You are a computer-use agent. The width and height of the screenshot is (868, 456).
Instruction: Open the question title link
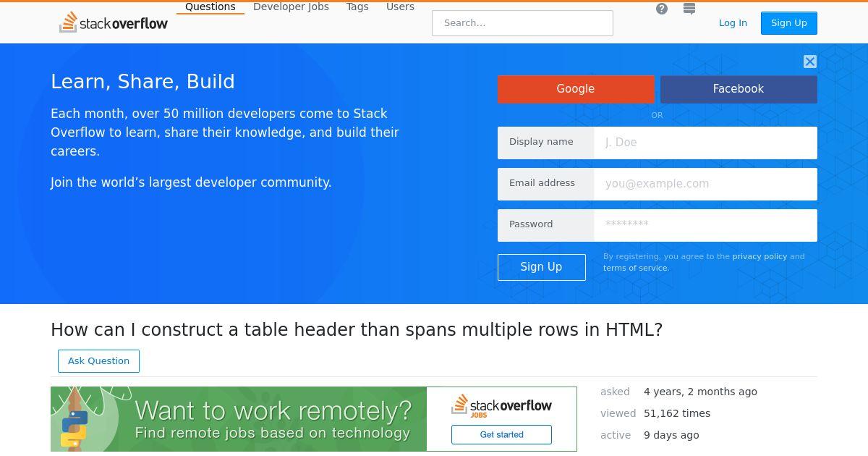(x=357, y=330)
